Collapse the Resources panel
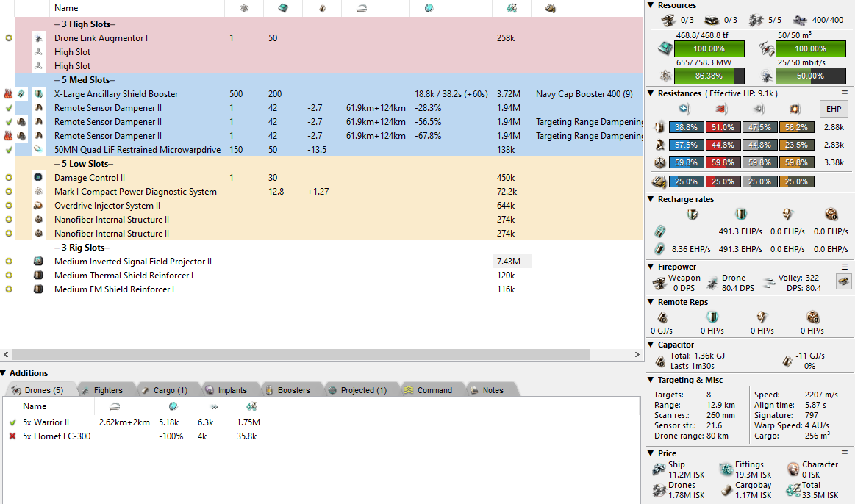Viewport: 855px width, 504px height. [x=651, y=6]
